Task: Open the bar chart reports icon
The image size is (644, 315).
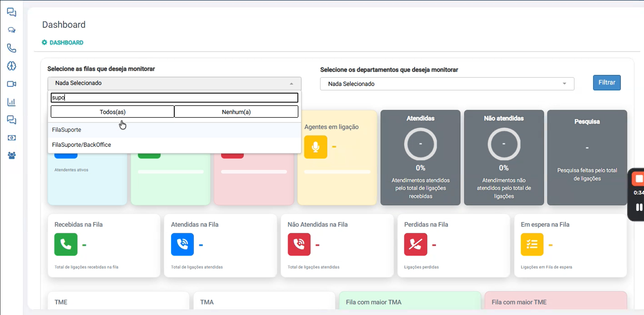Action: tap(12, 102)
